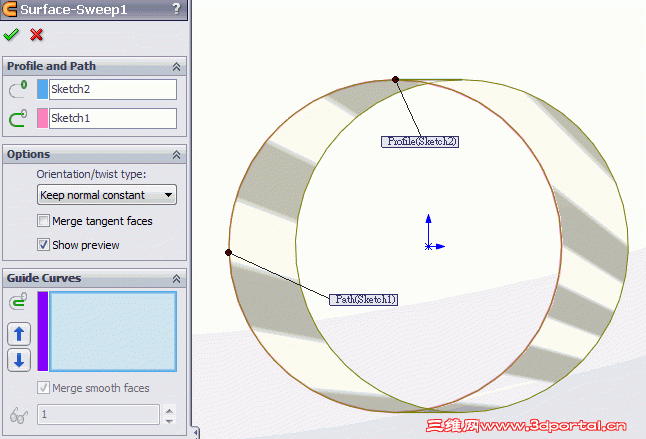Click the path point on left of ring
This screenshot has height=439, width=646.
click(x=228, y=252)
